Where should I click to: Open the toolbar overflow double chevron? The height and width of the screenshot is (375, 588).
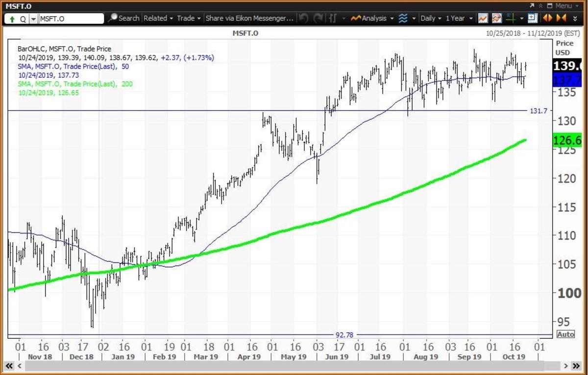point(575,19)
